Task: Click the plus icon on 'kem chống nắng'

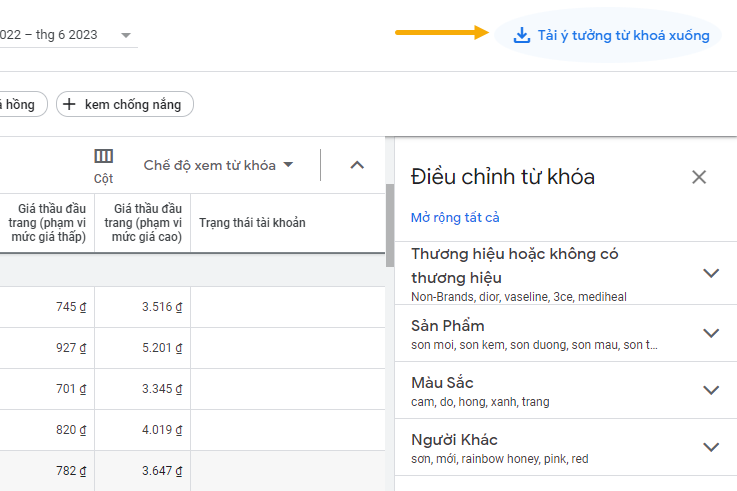Action: pyautogui.click(x=70, y=104)
